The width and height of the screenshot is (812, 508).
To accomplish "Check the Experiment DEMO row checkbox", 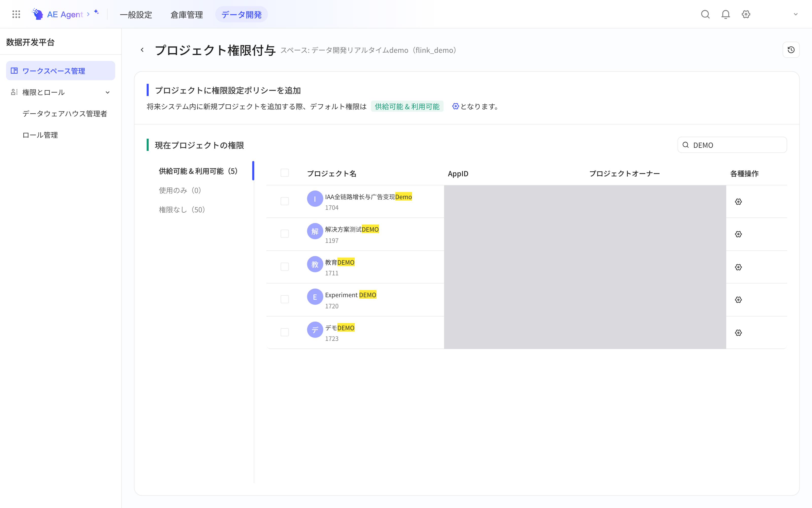I will (284, 299).
